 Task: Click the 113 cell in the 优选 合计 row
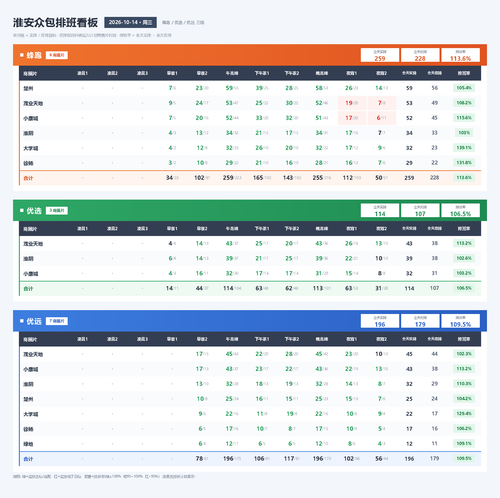[x=322, y=288]
